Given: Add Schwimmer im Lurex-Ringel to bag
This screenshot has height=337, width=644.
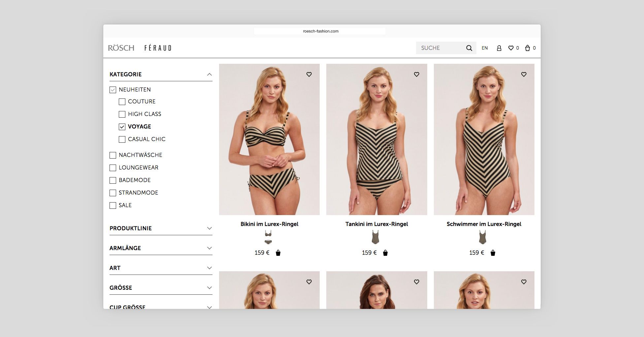Looking at the screenshot, I should [493, 253].
